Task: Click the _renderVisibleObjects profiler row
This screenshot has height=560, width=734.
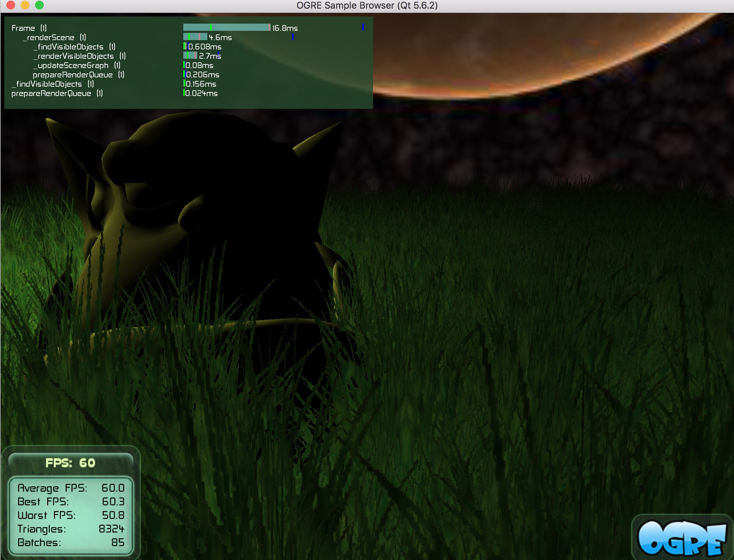Action: 79,56
